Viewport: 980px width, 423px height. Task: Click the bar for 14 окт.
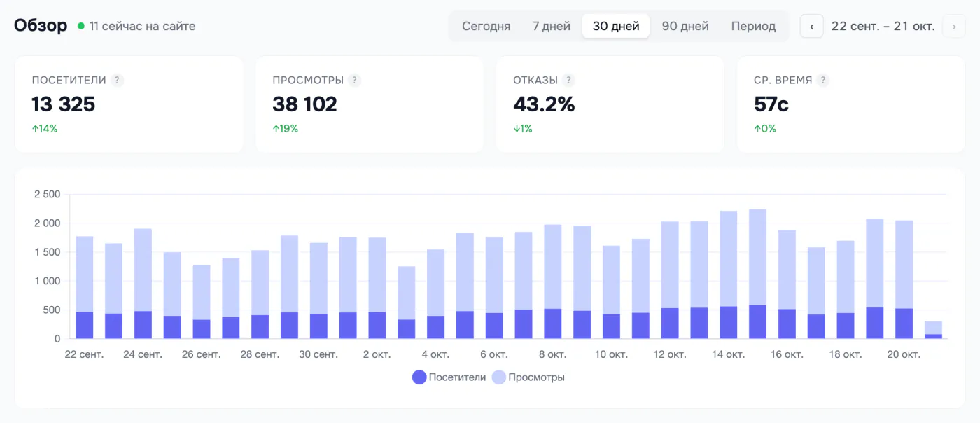click(729, 275)
